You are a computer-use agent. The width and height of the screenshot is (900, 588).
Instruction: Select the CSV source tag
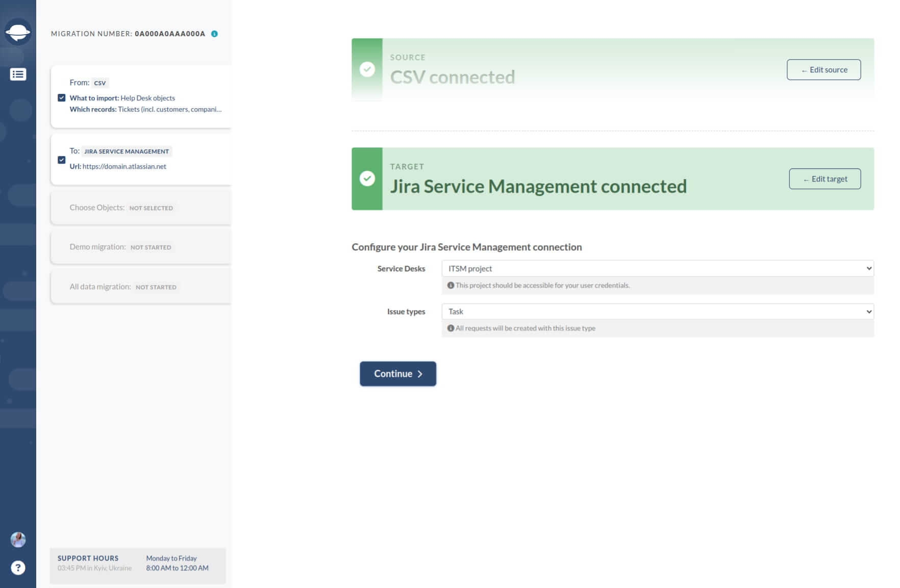(x=100, y=83)
